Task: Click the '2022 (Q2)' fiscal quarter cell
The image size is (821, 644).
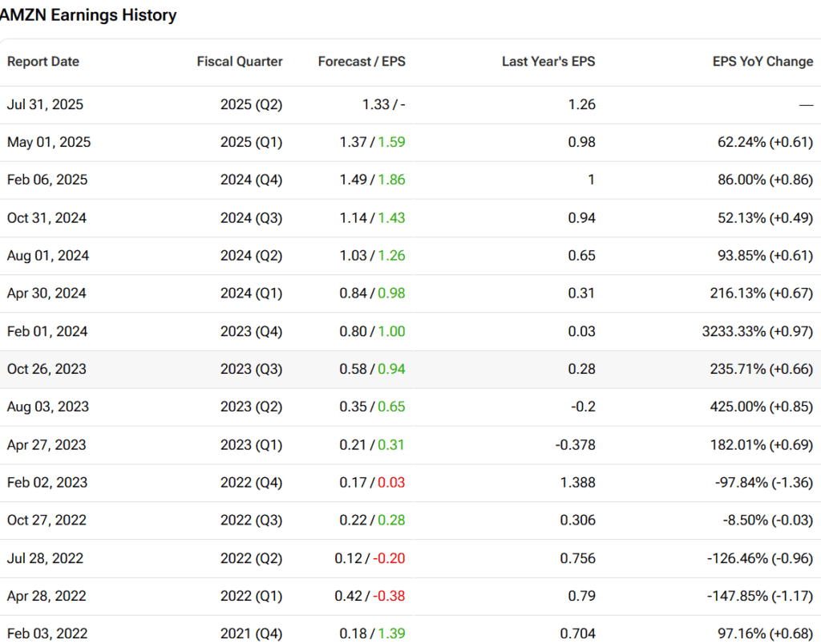Action: [x=251, y=559]
